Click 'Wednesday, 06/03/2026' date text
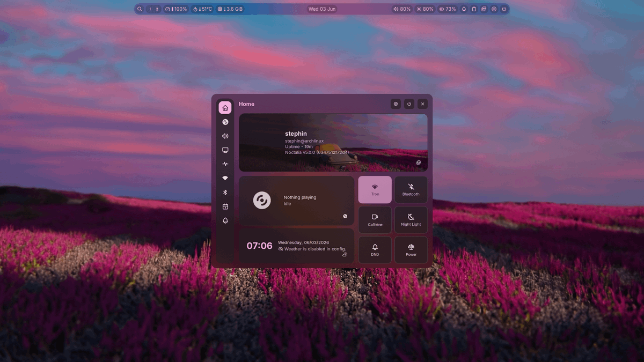This screenshot has height=362, width=644. [304, 242]
